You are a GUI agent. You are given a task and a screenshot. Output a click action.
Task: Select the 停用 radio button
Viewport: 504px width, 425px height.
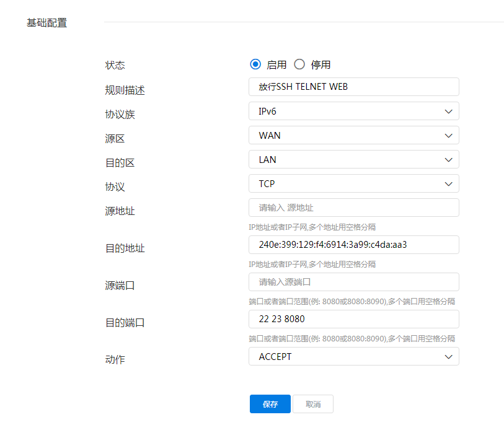(299, 64)
